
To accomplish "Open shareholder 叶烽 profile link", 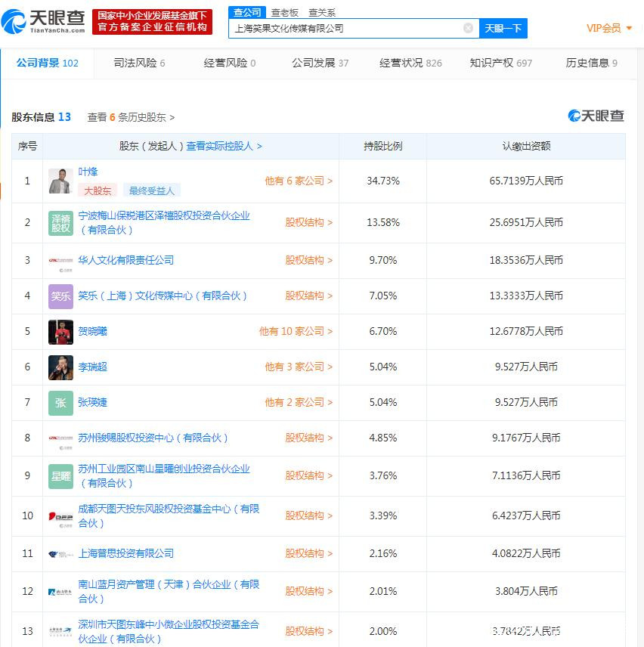I will (x=88, y=172).
